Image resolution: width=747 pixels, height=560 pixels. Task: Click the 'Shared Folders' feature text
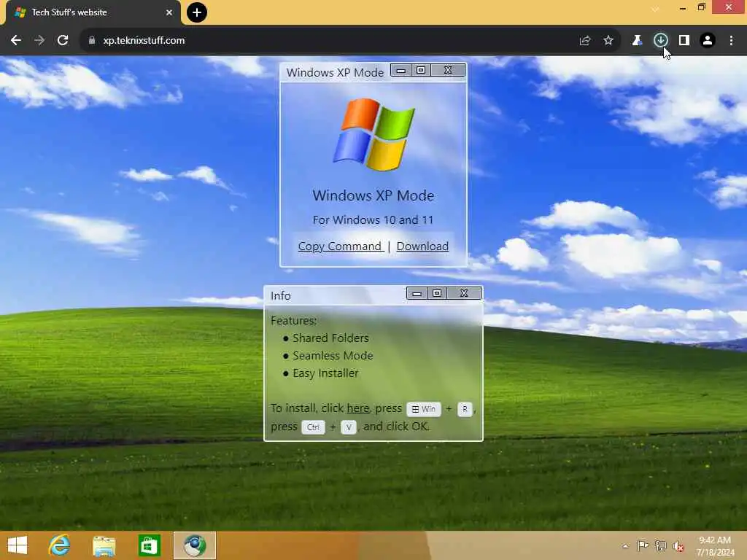pos(330,338)
